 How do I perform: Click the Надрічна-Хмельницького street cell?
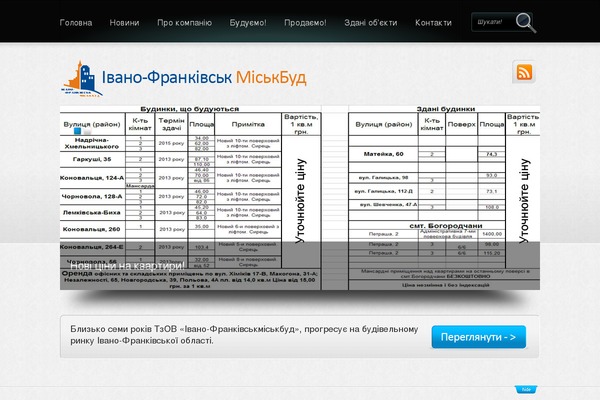[x=92, y=143]
